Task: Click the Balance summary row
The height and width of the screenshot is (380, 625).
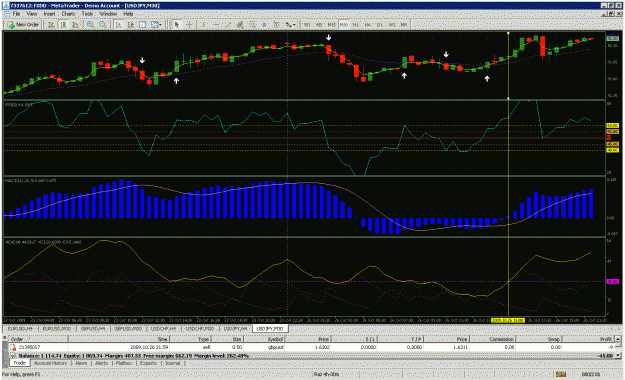Action: click(x=312, y=355)
